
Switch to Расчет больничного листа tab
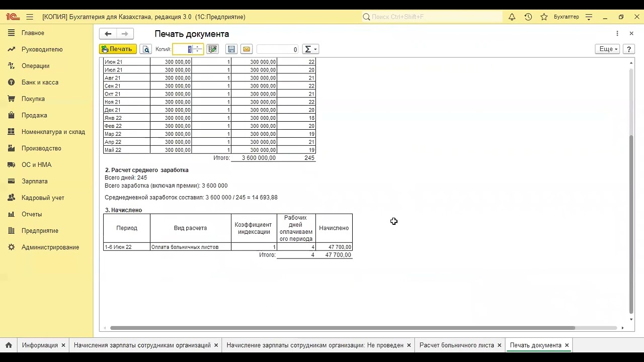click(457, 345)
